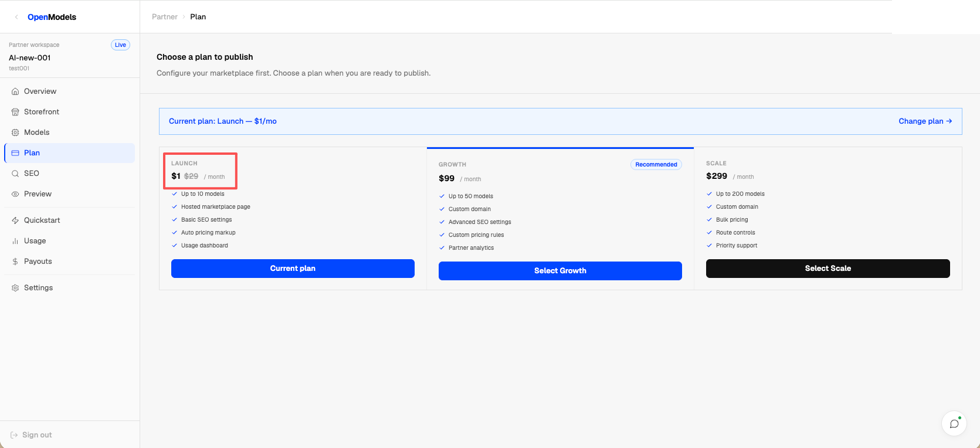Open Payouts from sidebar
This screenshot has height=448, width=980.
tap(70, 262)
